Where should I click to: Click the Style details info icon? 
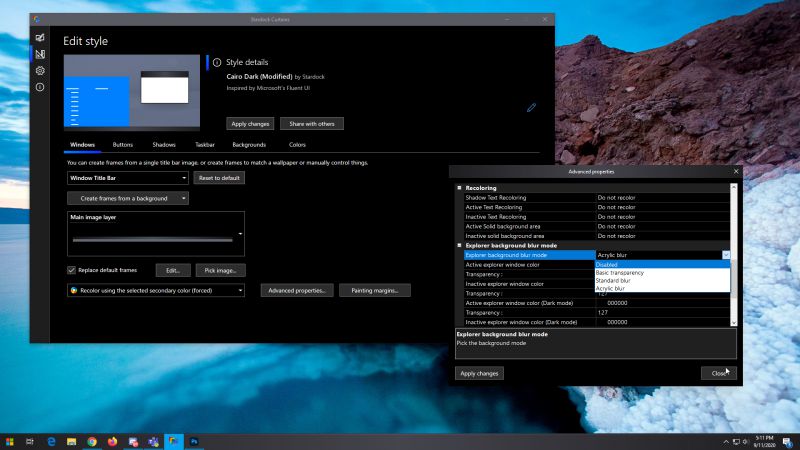point(217,62)
